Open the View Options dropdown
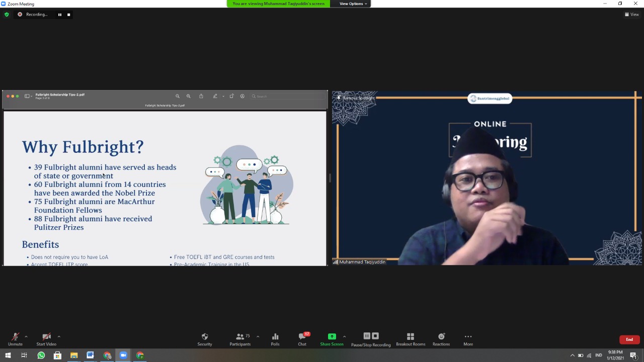The width and height of the screenshot is (644, 362). 353,4
